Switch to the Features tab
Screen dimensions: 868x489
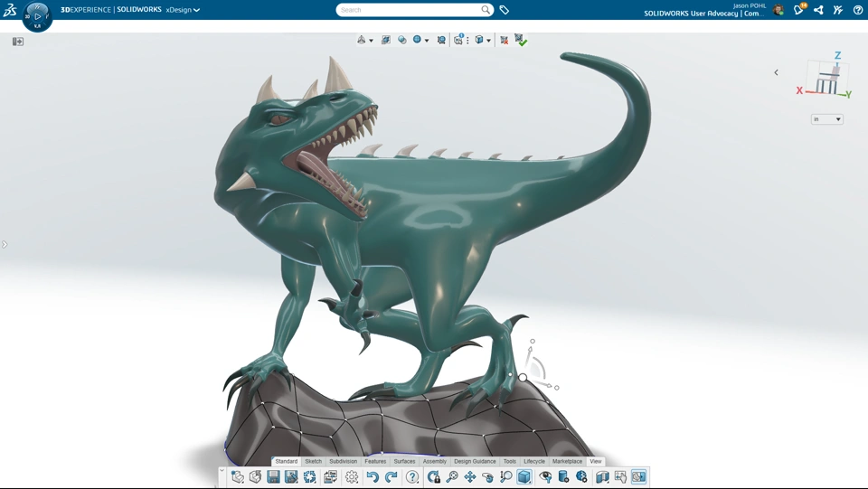pyautogui.click(x=375, y=461)
